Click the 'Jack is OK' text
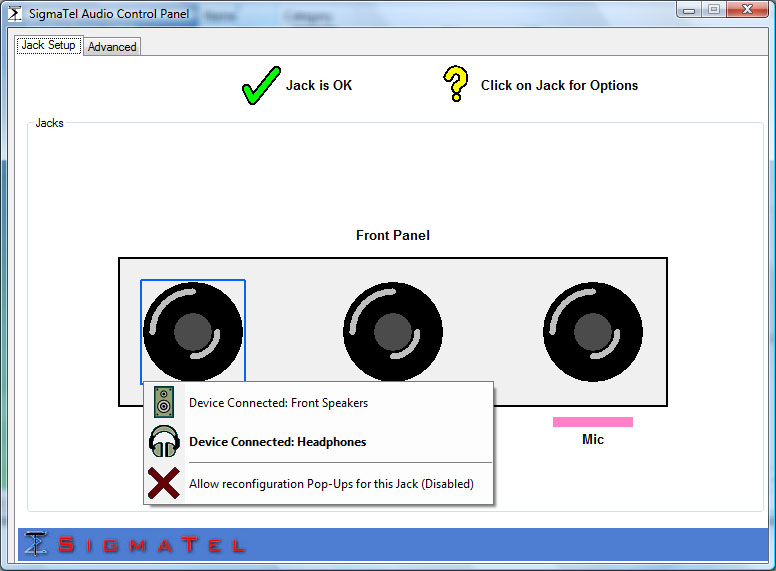776x571 pixels. pyautogui.click(x=319, y=85)
